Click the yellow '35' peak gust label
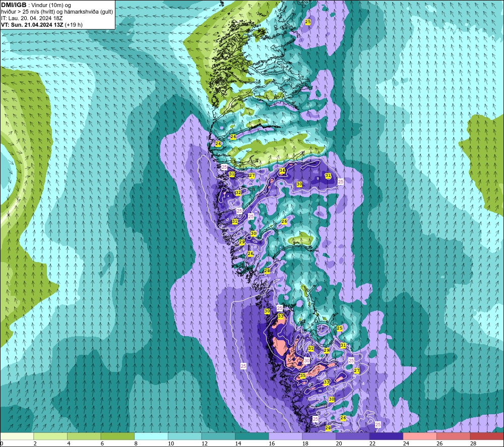 point(303,375)
